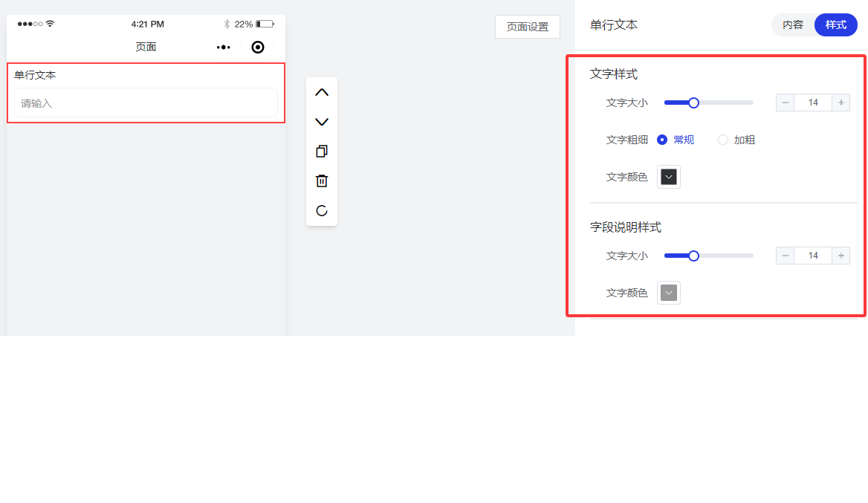
Task: Click the 文字粗细 label
Action: 626,140
